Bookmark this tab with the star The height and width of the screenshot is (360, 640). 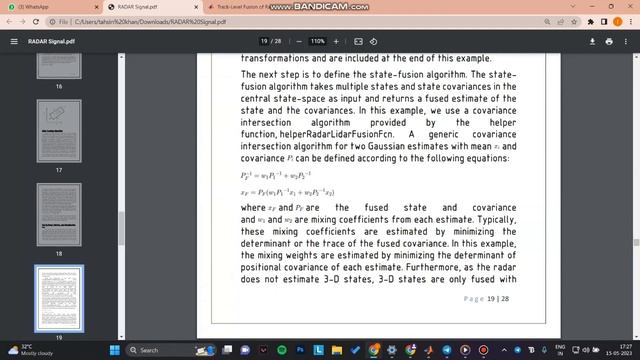[574, 22]
